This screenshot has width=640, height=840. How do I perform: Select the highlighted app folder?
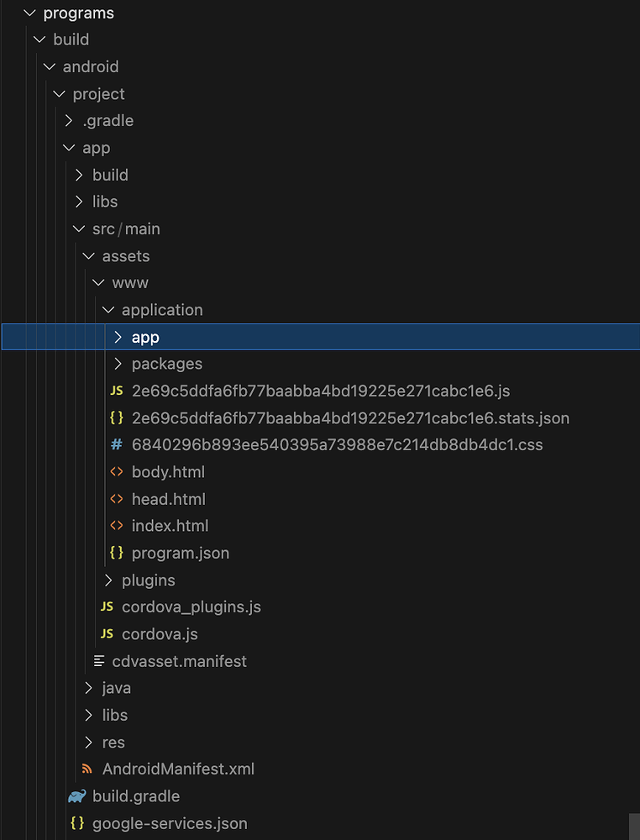coord(144,336)
